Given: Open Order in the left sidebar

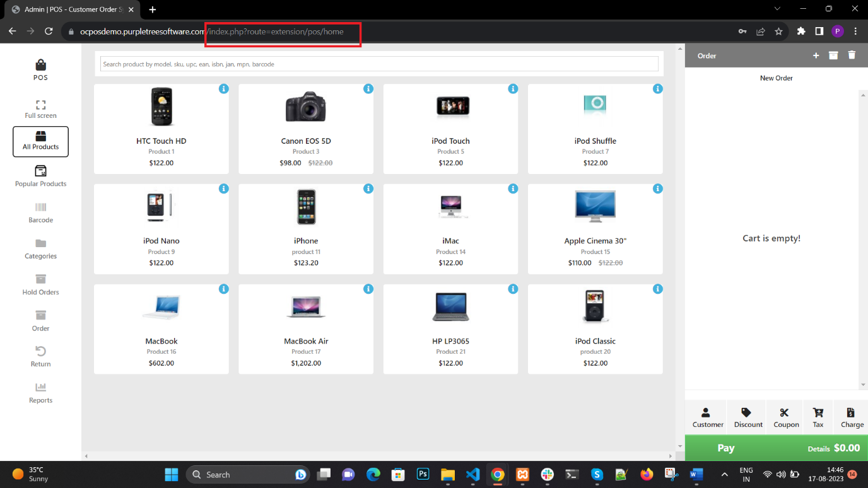Looking at the screenshot, I should (40, 321).
